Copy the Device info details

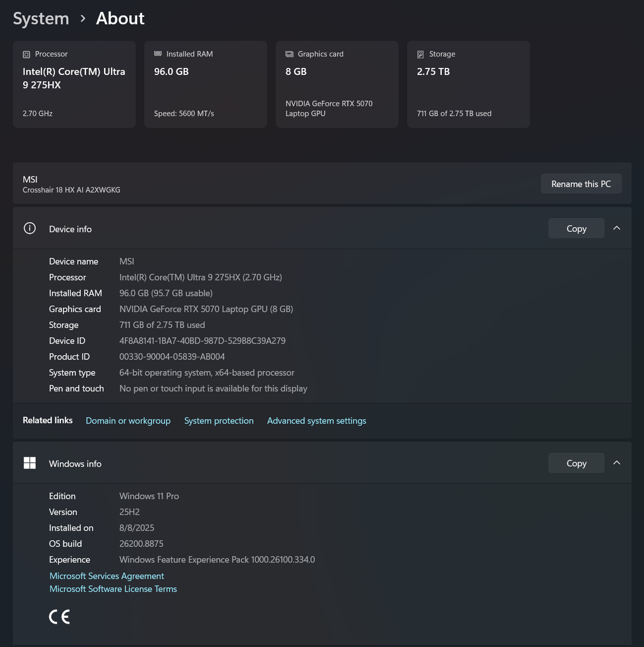coord(576,229)
